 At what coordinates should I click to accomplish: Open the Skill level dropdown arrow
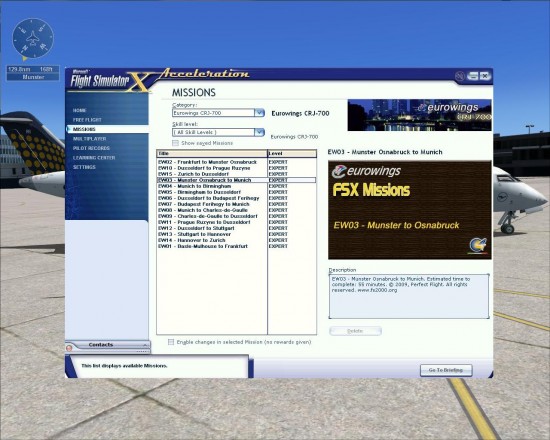pos(259,132)
